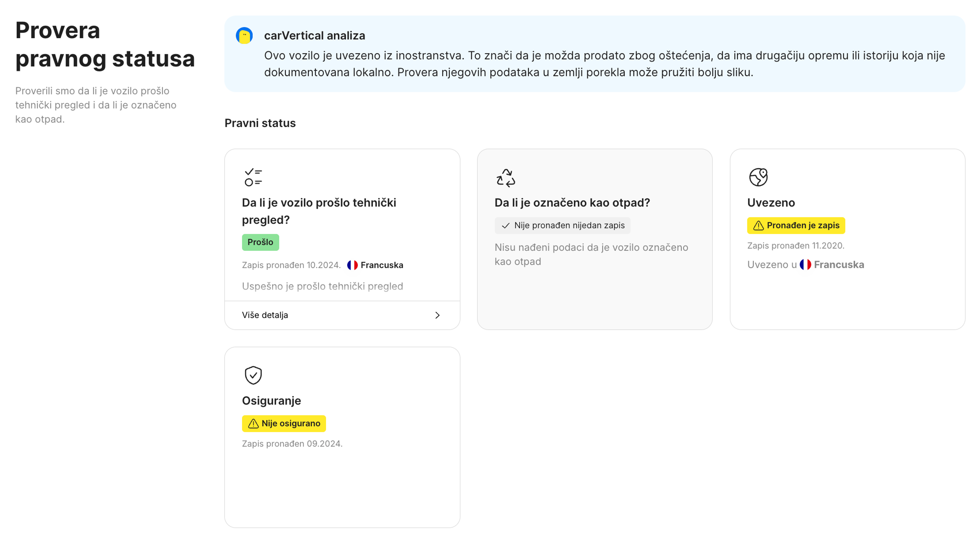Click the recycle scrap icon
Image resolution: width=980 pixels, height=542 pixels.
[x=506, y=178]
